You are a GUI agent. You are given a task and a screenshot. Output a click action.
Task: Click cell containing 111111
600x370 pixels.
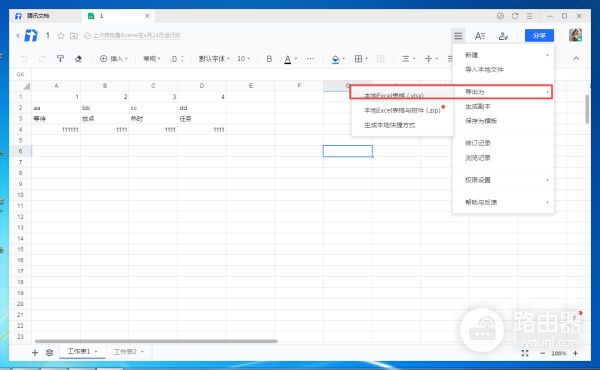pyautogui.click(x=56, y=130)
